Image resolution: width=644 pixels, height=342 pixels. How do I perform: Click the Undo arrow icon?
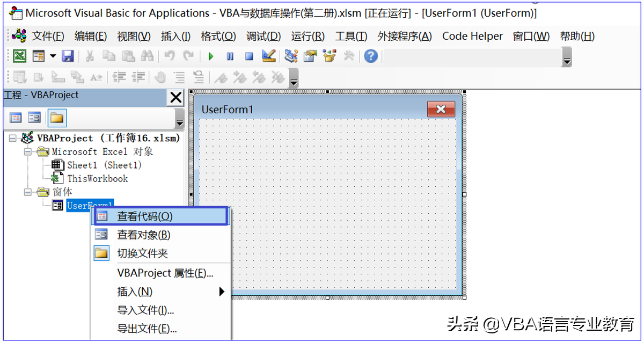[x=170, y=56]
